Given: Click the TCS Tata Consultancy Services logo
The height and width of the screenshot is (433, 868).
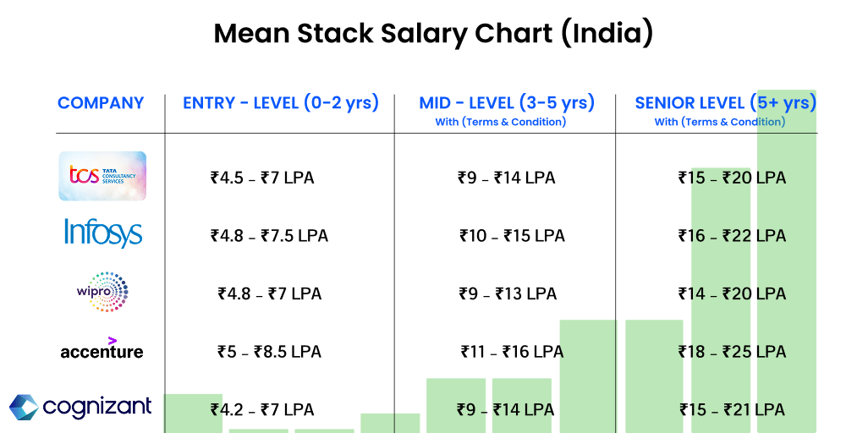Looking at the screenshot, I should [x=102, y=176].
